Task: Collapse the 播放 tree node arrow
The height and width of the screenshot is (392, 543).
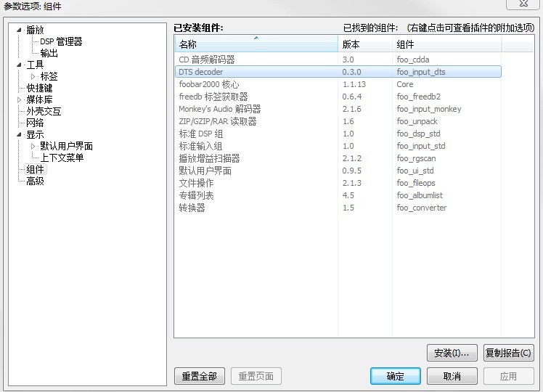Action: click(19, 30)
